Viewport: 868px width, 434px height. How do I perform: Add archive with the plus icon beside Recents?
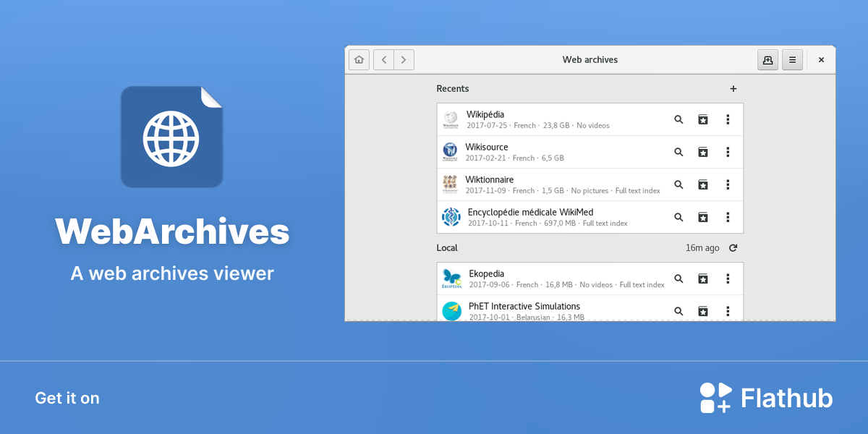pyautogui.click(x=733, y=89)
